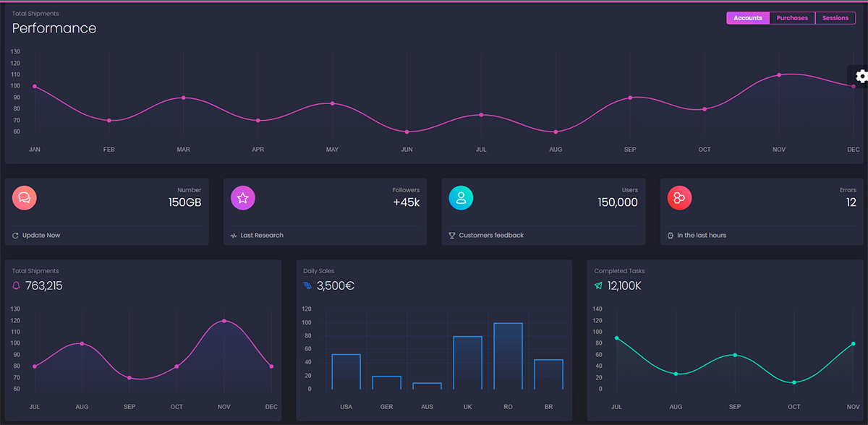
Task: Click the clock icon beside In the last hours
Action: point(669,235)
